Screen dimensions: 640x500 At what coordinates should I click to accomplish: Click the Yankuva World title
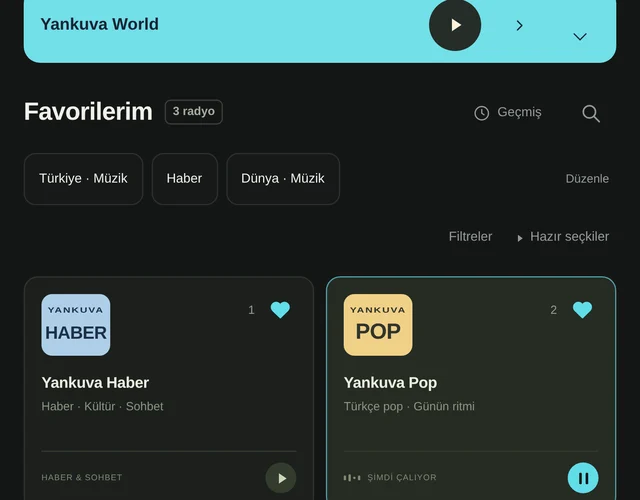point(100,24)
